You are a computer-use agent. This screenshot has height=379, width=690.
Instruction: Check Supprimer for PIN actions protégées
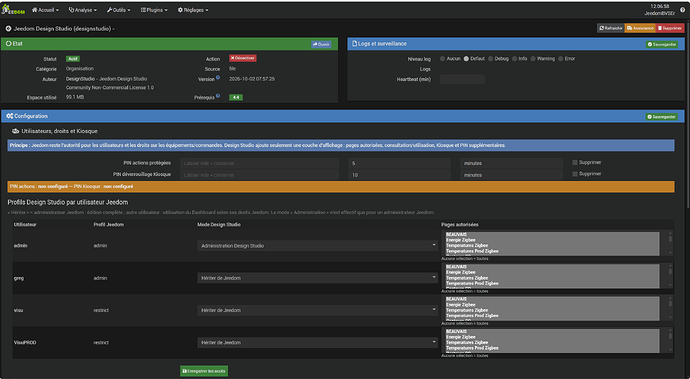pyautogui.click(x=575, y=162)
